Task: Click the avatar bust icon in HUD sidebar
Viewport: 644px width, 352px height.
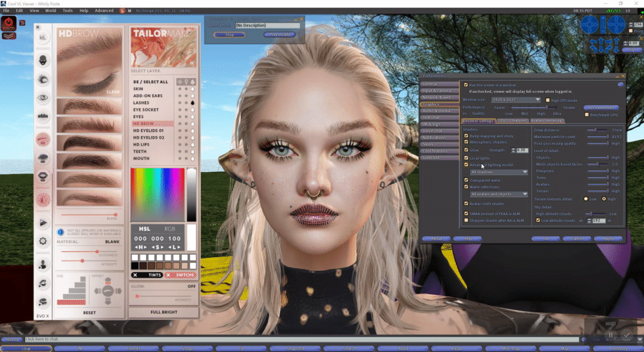Action: (43, 265)
